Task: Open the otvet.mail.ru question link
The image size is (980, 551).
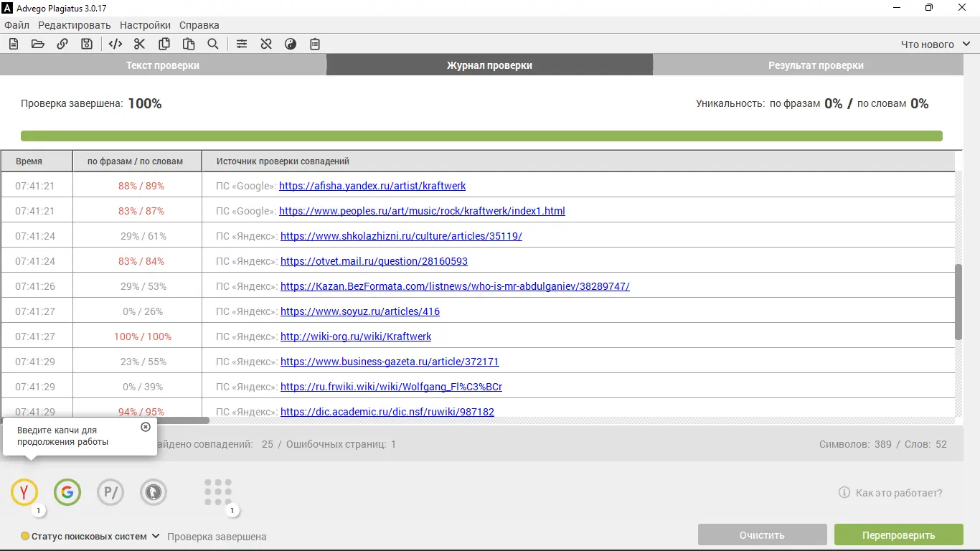Action: point(374,261)
